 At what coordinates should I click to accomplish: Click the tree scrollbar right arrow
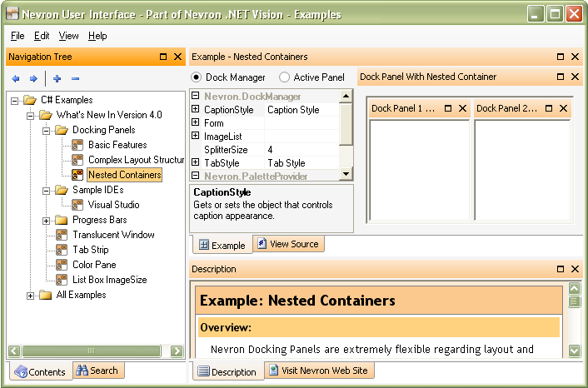click(177, 351)
